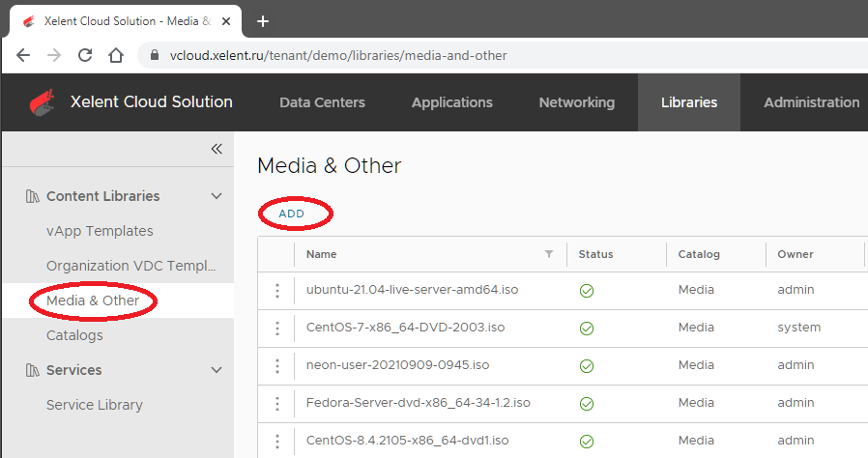This screenshot has width=868, height=458.
Task: Open the Applications menu
Action: (x=451, y=102)
